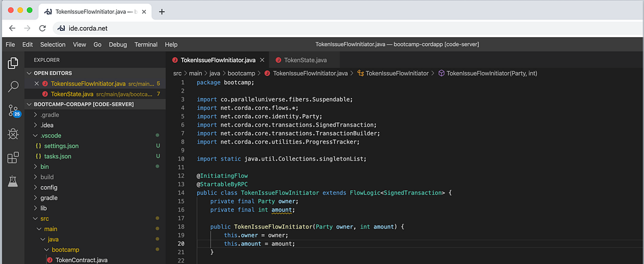The image size is (644, 264).
Task: Click the browser reload button
Action: click(43, 28)
